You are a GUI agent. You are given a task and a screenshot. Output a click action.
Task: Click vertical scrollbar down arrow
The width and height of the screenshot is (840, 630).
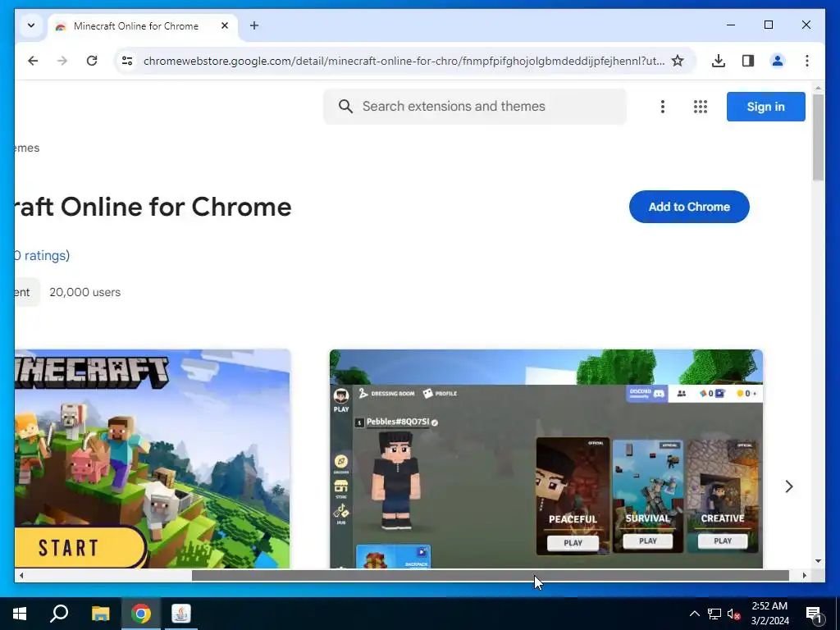tap(818, 561)
